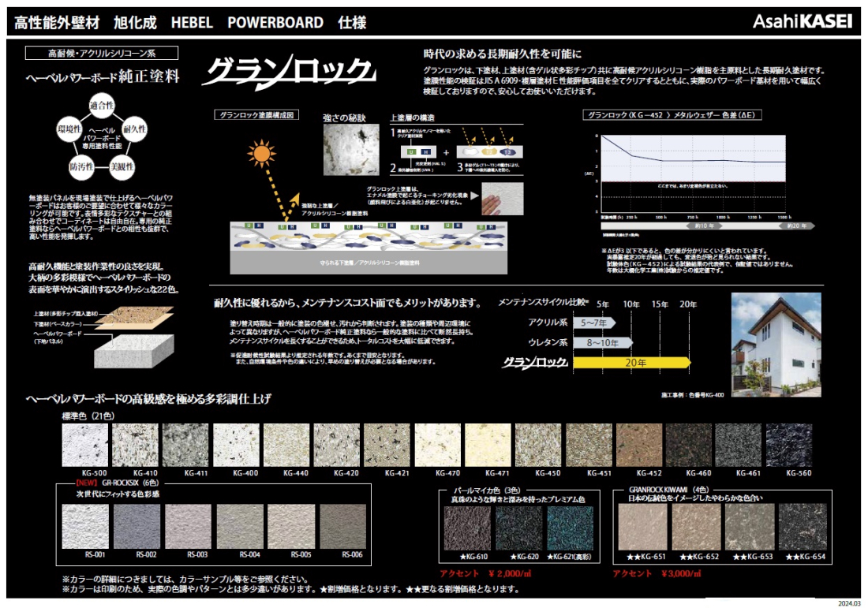
Task: Click the 標準色(21色) heading
Action: [x=88, y=416]
